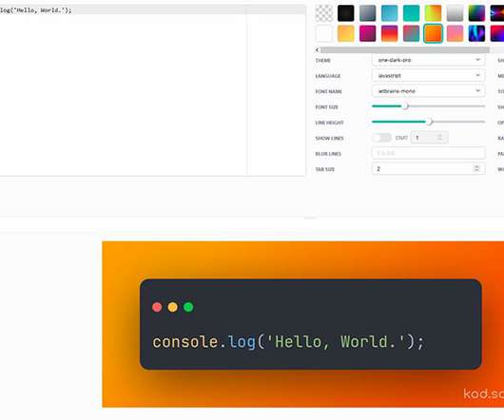
Task: Click the code editor first line text
Action: 35,10
